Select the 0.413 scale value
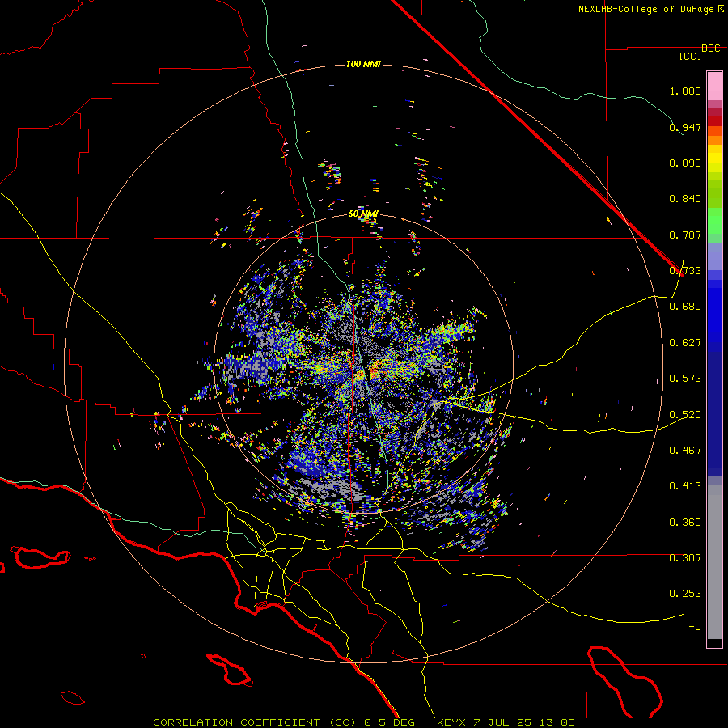Screen dimensions: 728x728 (685, 486)
